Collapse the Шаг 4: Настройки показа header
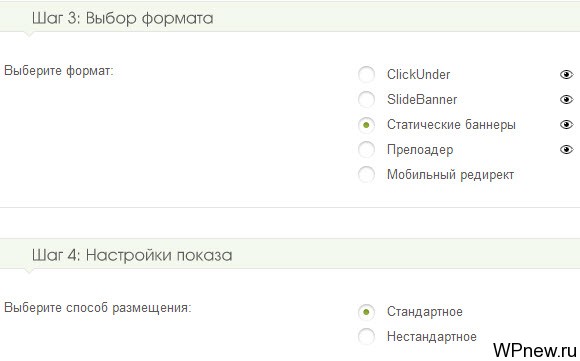Viewport: 580px width, 361px height. 290,255
